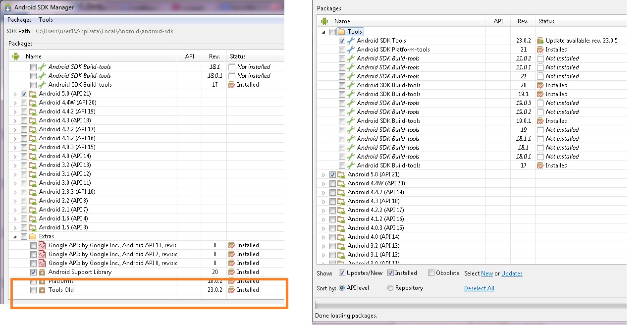Click the loading progress bar
Image resolution: width=644 pixels, height=328 pixels.
click(470, 304)
